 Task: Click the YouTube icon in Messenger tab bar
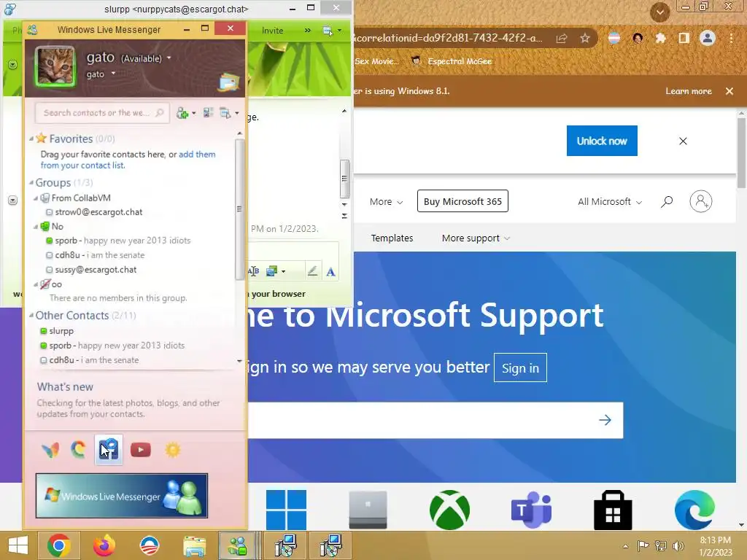point(141,450)
